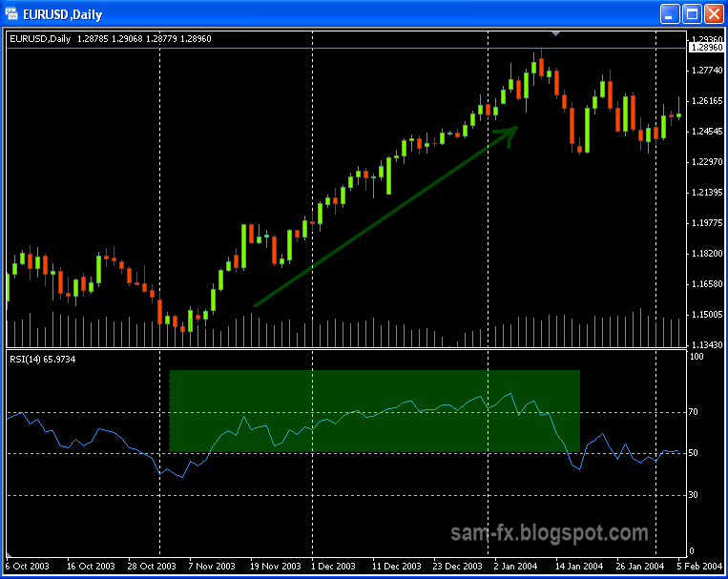The height and width of the screenshot is (579, 728).
Task: Click the 1.18200 price scale label
Action: [x=707, y=254]
